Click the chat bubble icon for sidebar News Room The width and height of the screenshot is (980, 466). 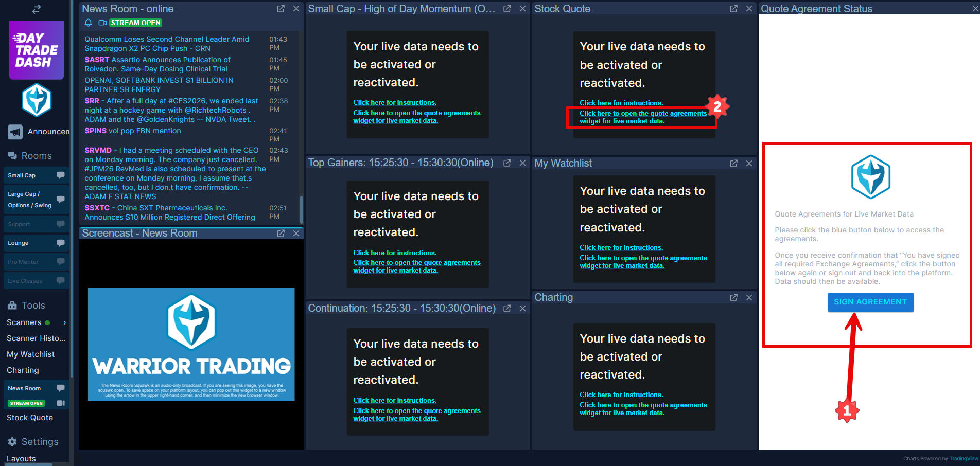[60, 388]
